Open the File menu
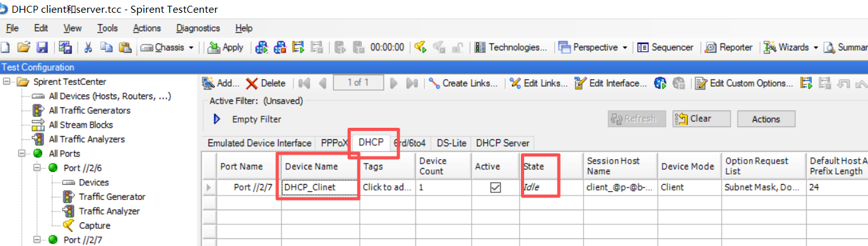868x246 pixels. [x=12, y=28]
